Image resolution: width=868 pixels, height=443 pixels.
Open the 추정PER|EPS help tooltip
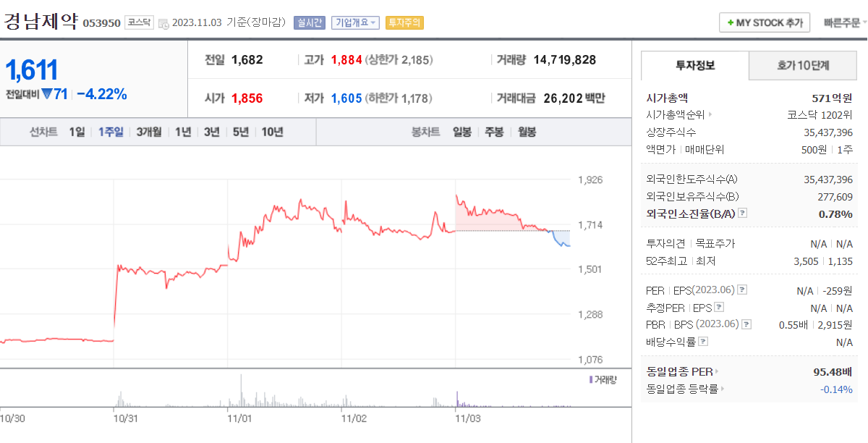718,306
